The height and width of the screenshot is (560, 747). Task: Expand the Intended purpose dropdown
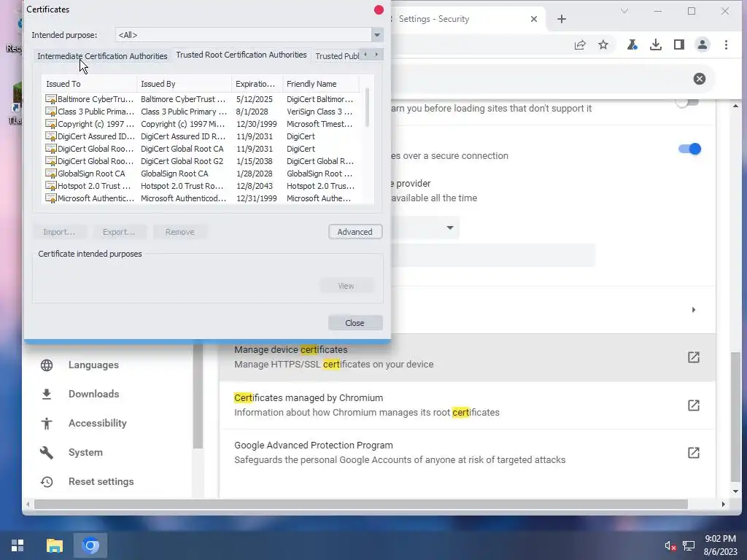(377, 35)
